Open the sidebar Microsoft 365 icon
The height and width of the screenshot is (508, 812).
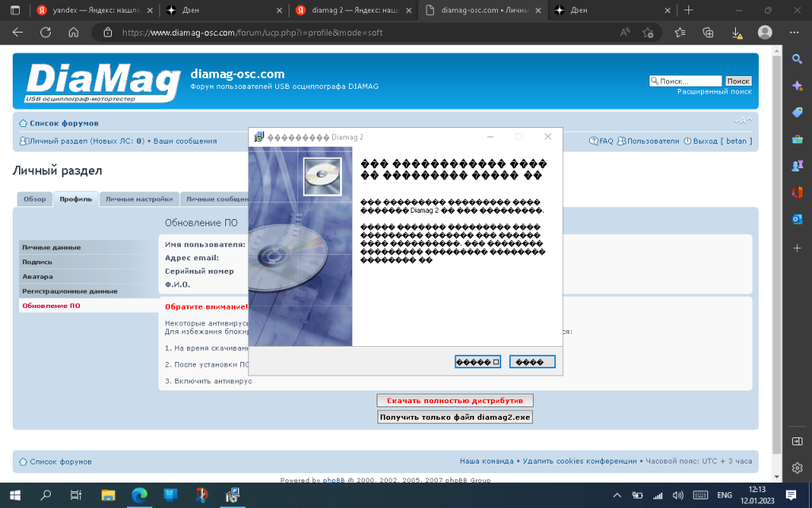pos(798,192)
